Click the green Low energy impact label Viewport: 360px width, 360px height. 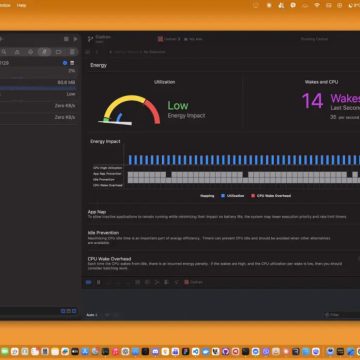tap(178, 106)
